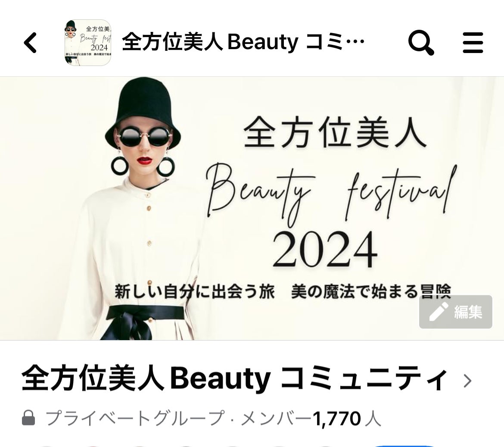Click the 編集 cover edit button
Viewport: 504px width, 447px height.
tap(455, 312)
